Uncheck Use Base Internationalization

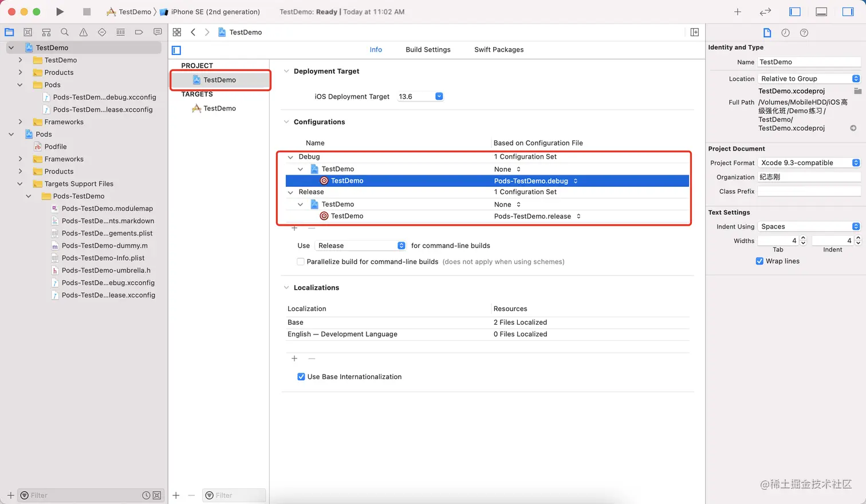pos(301,377)
